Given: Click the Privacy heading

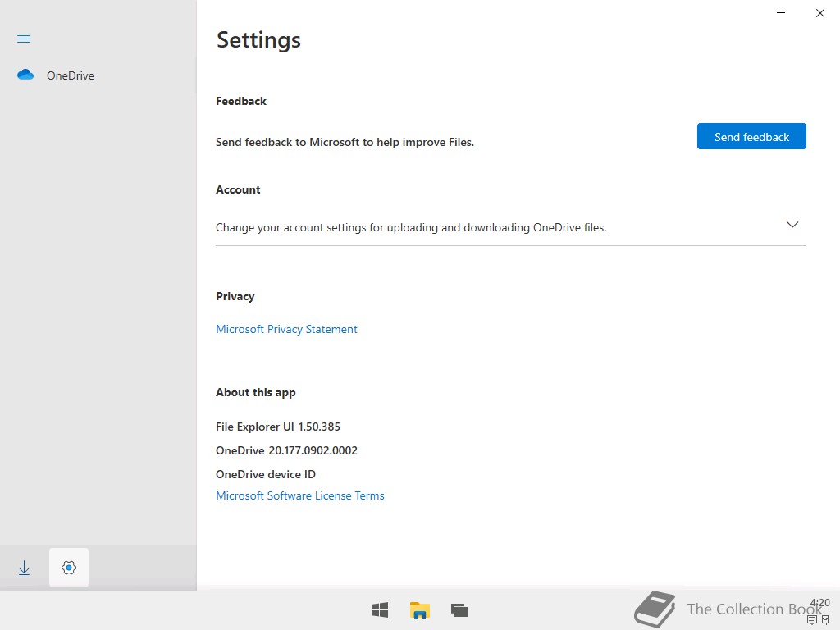Looking at the screenshot, I should [235, 297].
